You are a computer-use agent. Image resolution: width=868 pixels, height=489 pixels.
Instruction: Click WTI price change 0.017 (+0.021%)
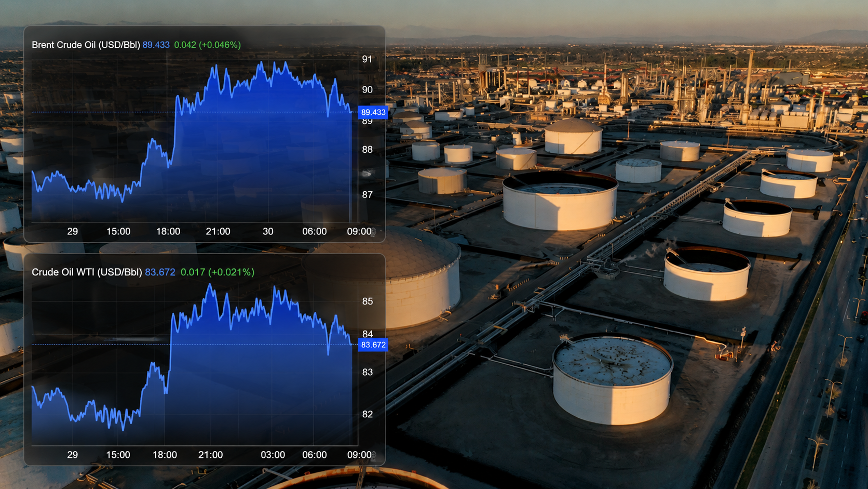point(218,272)
